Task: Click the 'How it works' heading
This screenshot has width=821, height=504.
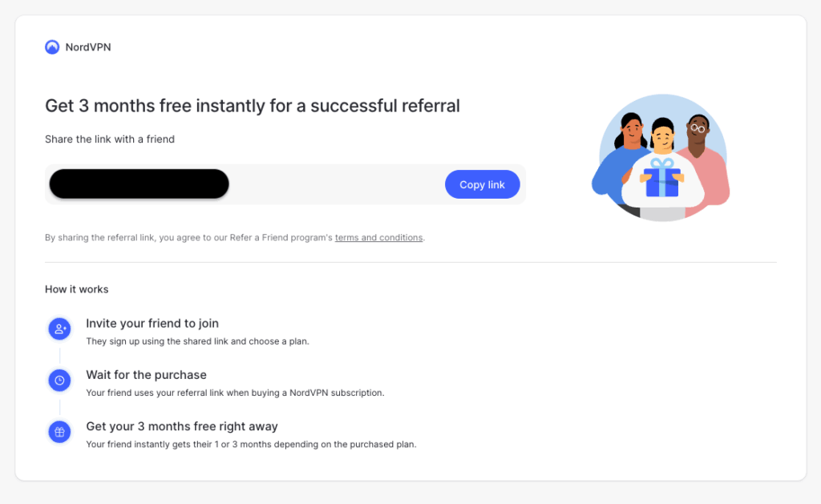Action: 77,289
